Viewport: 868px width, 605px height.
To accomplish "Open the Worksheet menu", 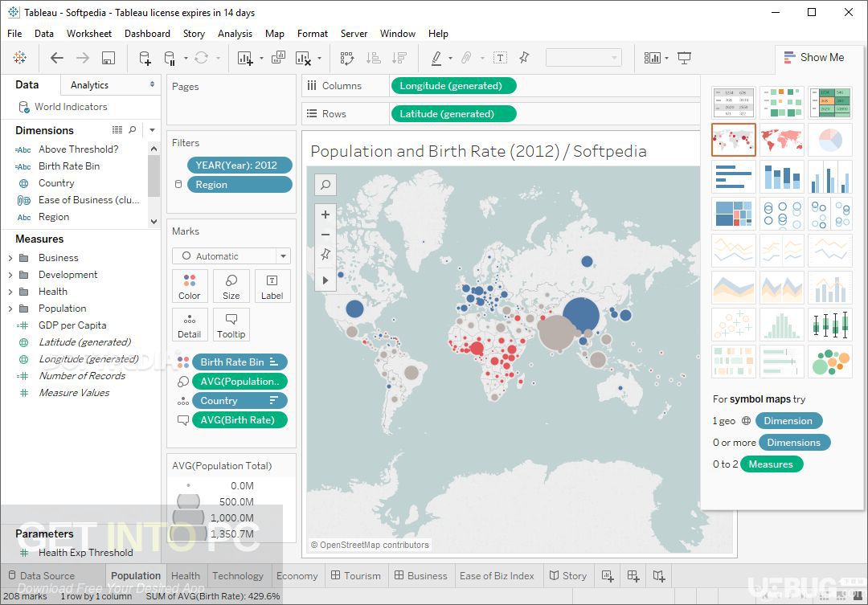I will (x=89, y=34).
